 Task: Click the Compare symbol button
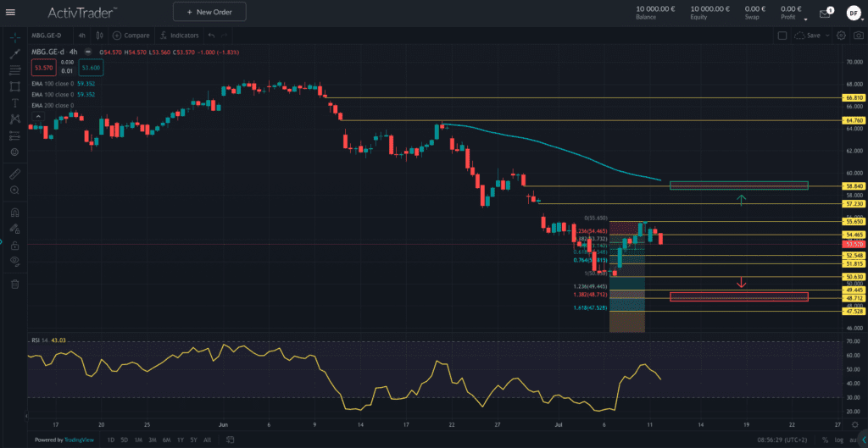[131, 36]
